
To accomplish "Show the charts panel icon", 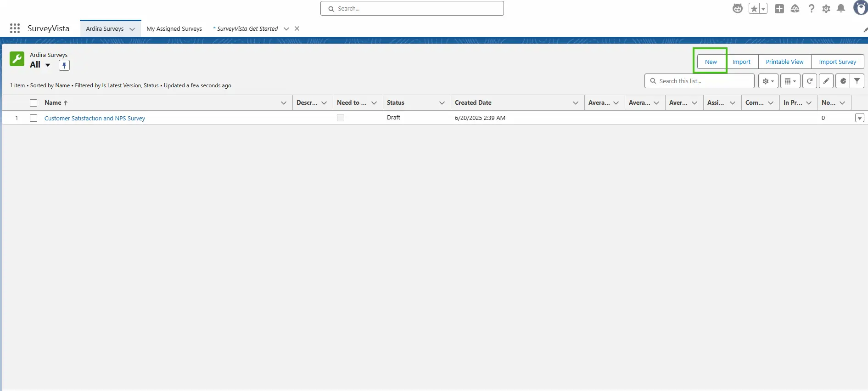I will coord(843,81).
